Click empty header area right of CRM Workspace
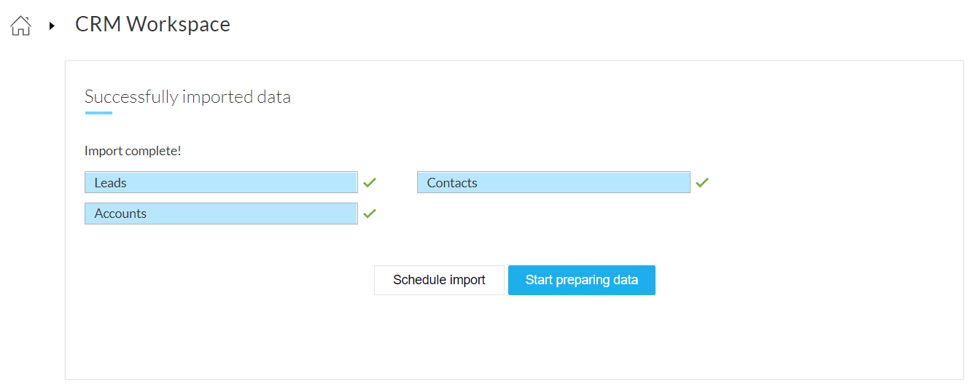 [x=605, y=25]
